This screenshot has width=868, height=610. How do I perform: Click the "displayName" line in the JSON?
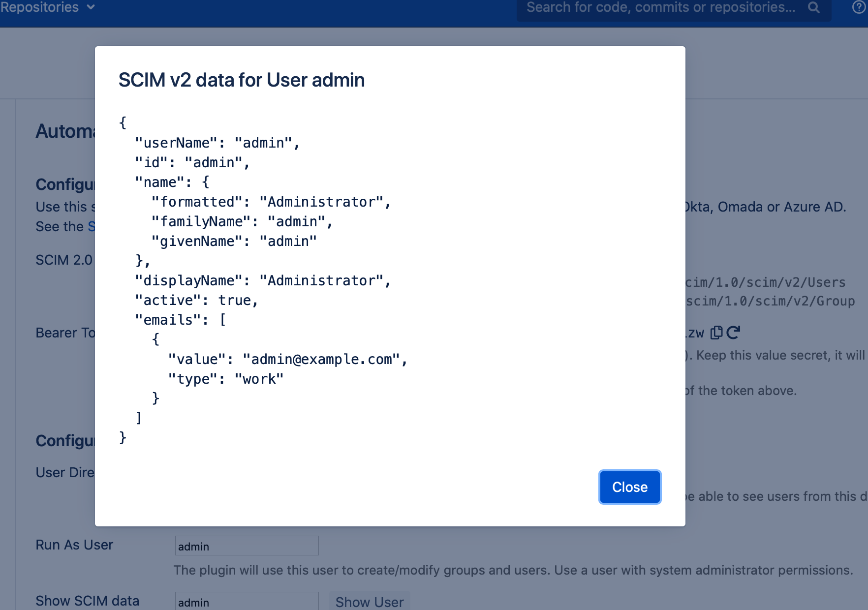262,281
